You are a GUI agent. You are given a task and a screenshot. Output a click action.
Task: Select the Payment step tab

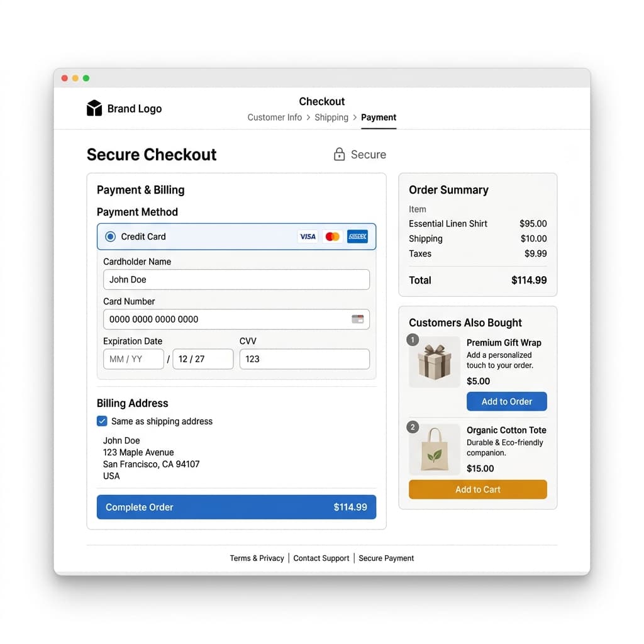click(x=378, y=118)
